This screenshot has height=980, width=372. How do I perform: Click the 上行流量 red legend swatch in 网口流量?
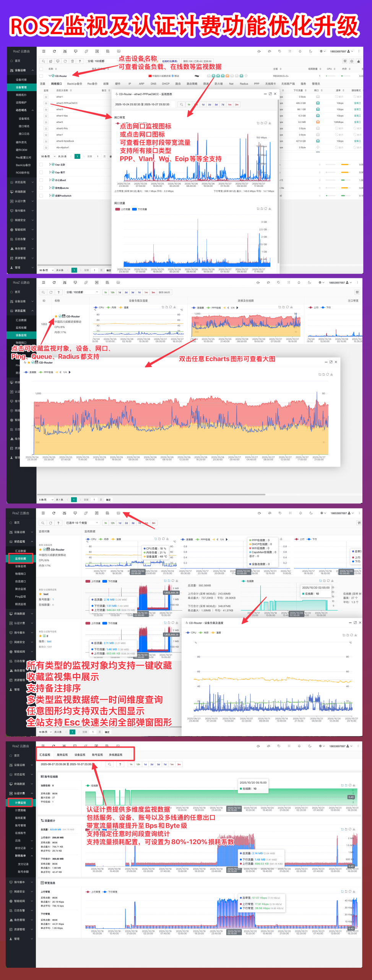[117, 209]
